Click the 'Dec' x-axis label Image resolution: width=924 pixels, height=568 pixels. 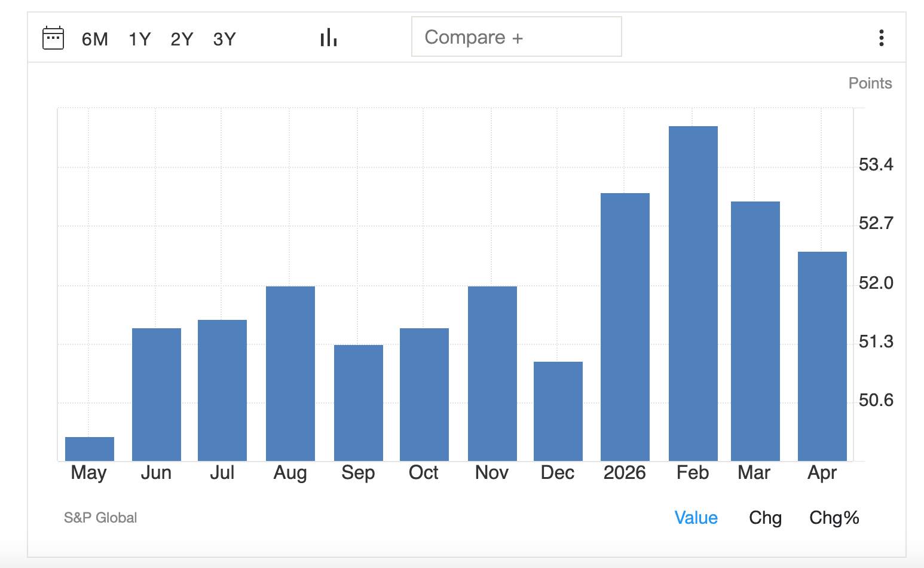(558, 473)
